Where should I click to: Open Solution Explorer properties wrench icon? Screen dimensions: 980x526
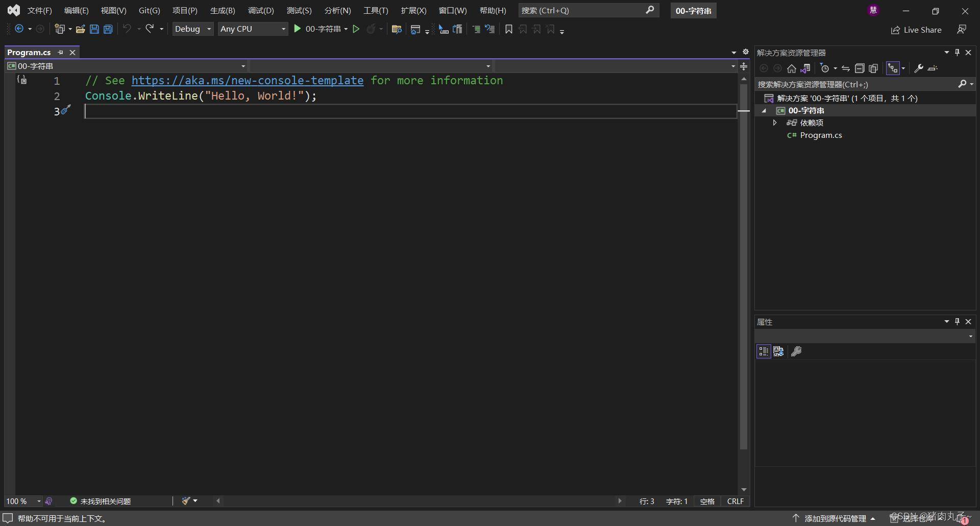(x=919, y=68)
